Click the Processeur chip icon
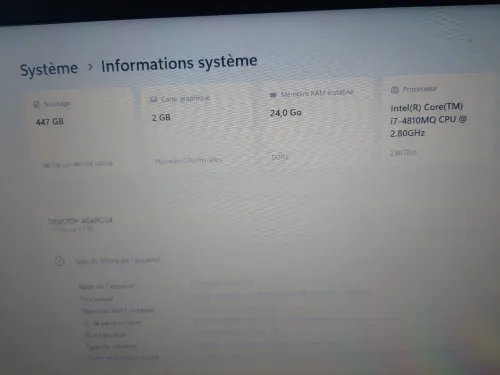Screen dimensions: 500x375 tap(394, 90)
